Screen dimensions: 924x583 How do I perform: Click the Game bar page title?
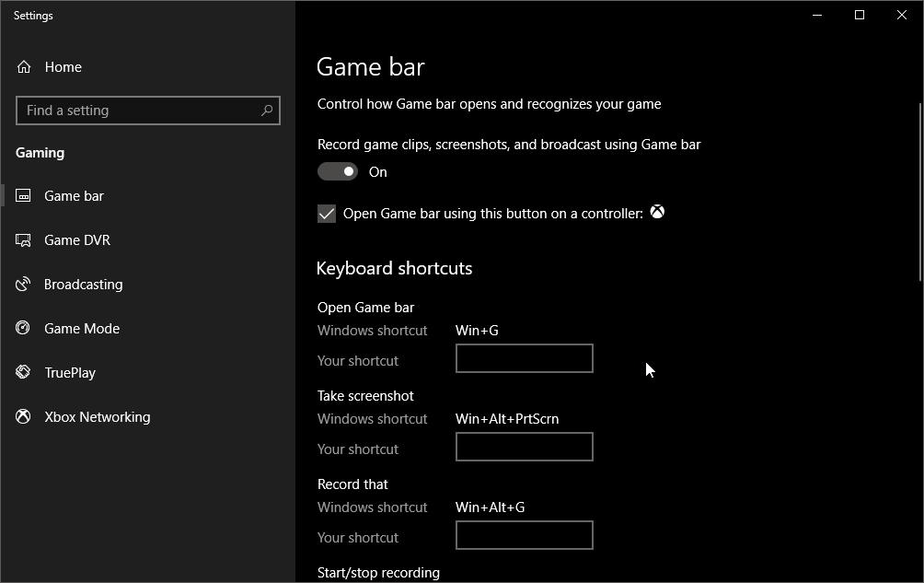(371, 66)
